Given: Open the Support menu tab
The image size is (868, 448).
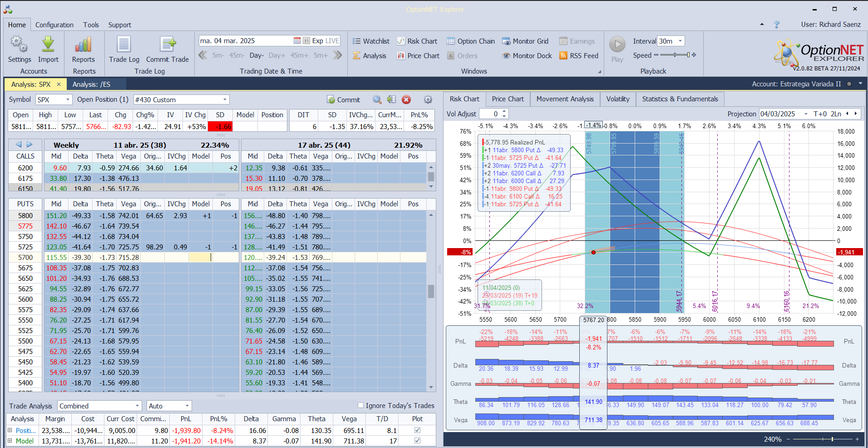Looking at the screenshot, I should pos(120,25).
